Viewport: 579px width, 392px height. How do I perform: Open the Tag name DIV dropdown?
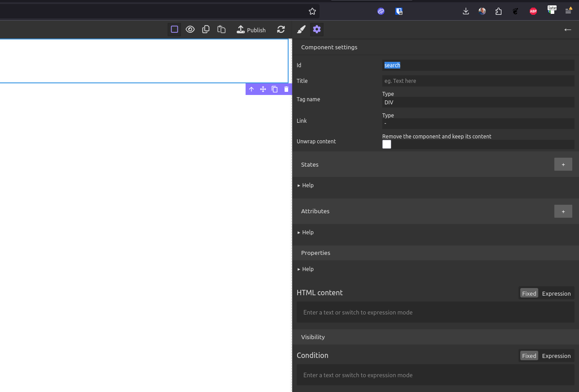(478, 103)
